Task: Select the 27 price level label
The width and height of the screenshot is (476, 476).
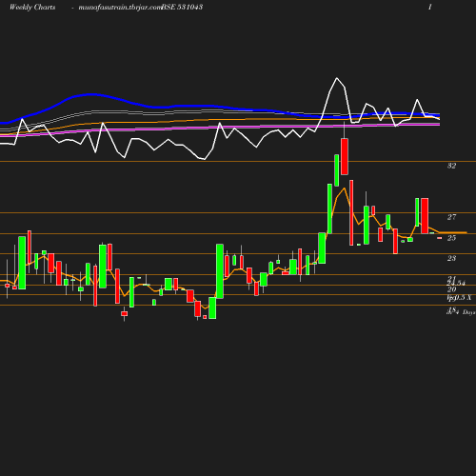Action: coord(451,217)
